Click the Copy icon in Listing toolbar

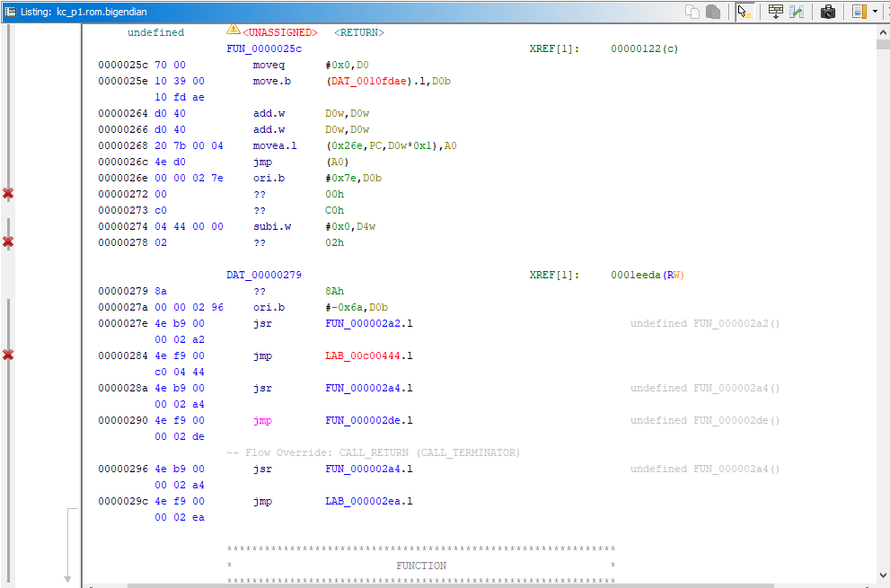click(692, 12)
